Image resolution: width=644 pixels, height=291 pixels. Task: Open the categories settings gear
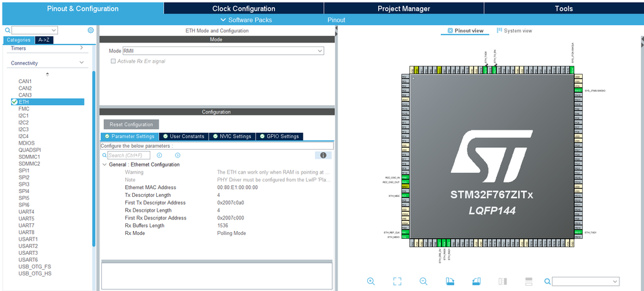coord(91,30)
